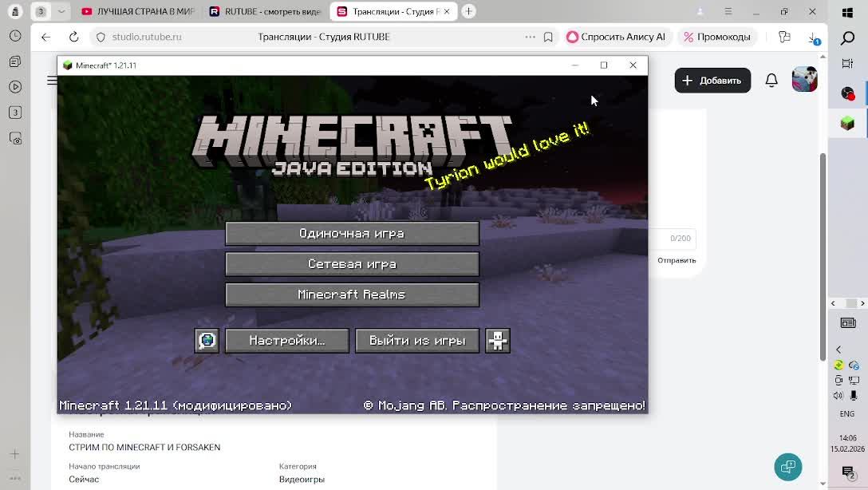Open the browser extensions icon in the toolbar
This screenshot has height=490, width=868.
784,37
